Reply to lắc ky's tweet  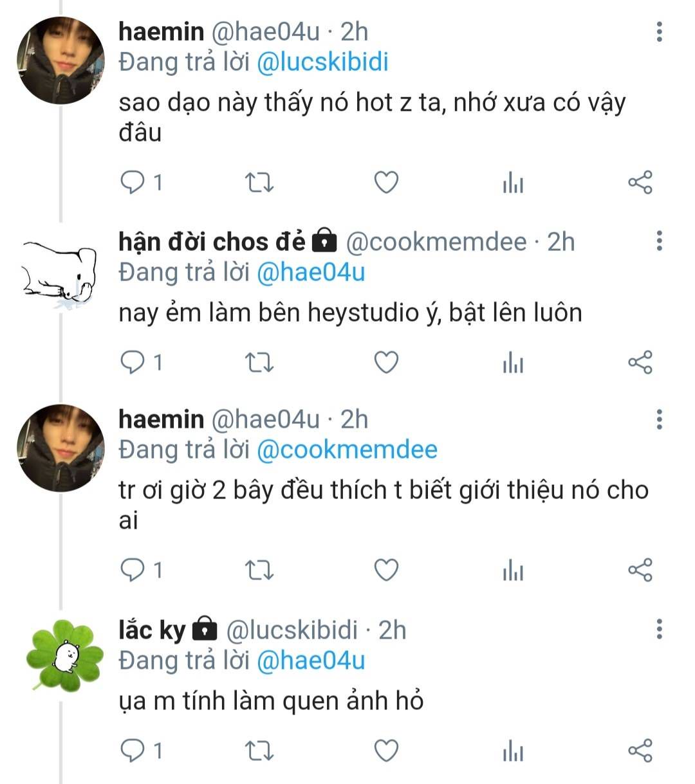133,751
